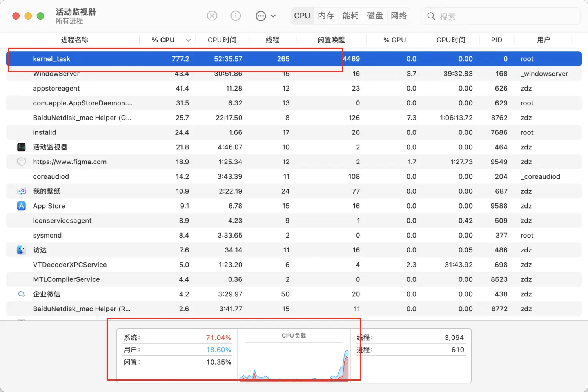Click the 线程 total 3,094 value
This screenshot has width=588, height=392.
click(x=454, y=338)
